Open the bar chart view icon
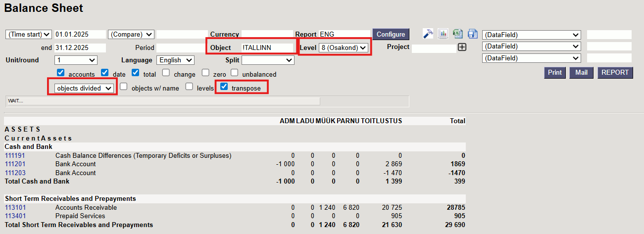Image resolution: width=644 pixels, height=234 pixels. tap(443, 34)
